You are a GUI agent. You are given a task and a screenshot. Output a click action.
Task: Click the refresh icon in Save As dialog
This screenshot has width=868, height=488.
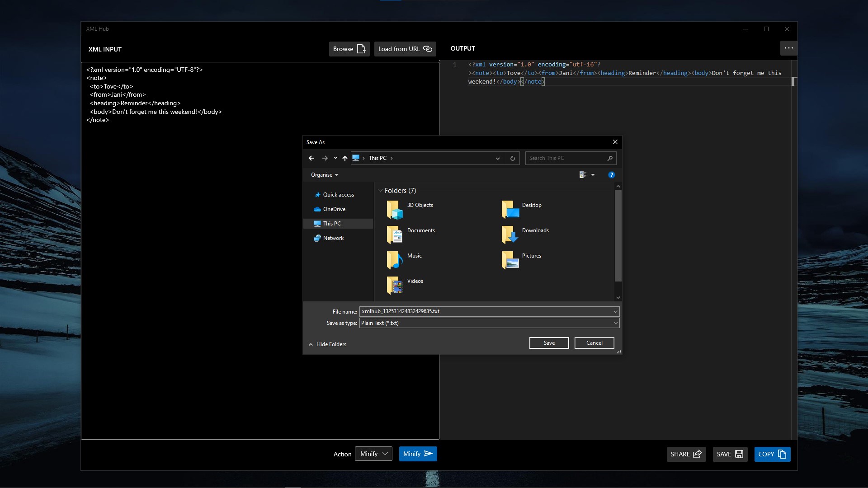click(512, 158)
